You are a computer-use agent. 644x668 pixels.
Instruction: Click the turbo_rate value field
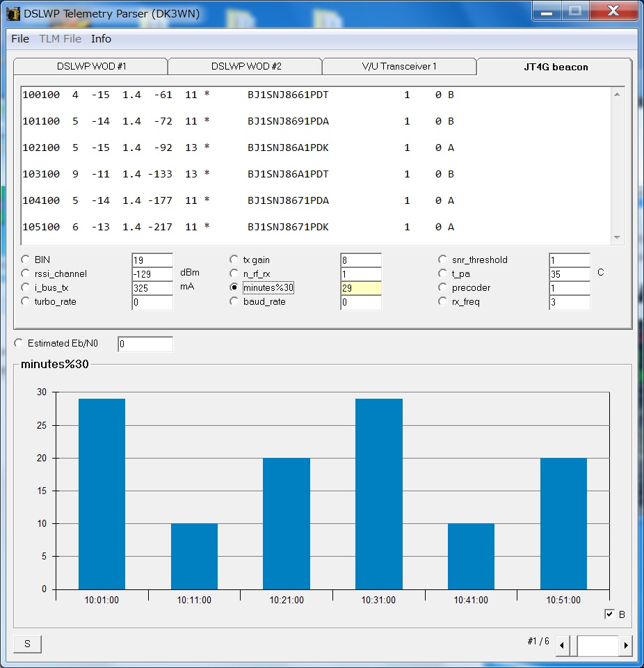[152, 302]
